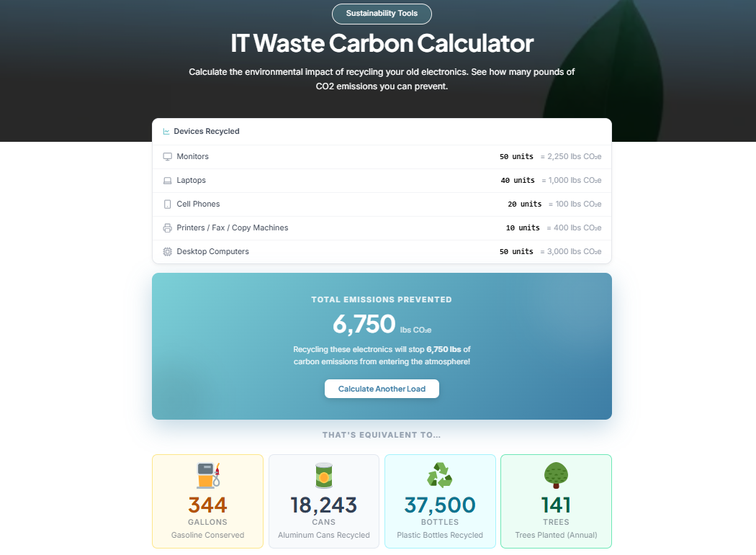Click the Devices Recycled header
756x555 pixels.
point(207,132)
